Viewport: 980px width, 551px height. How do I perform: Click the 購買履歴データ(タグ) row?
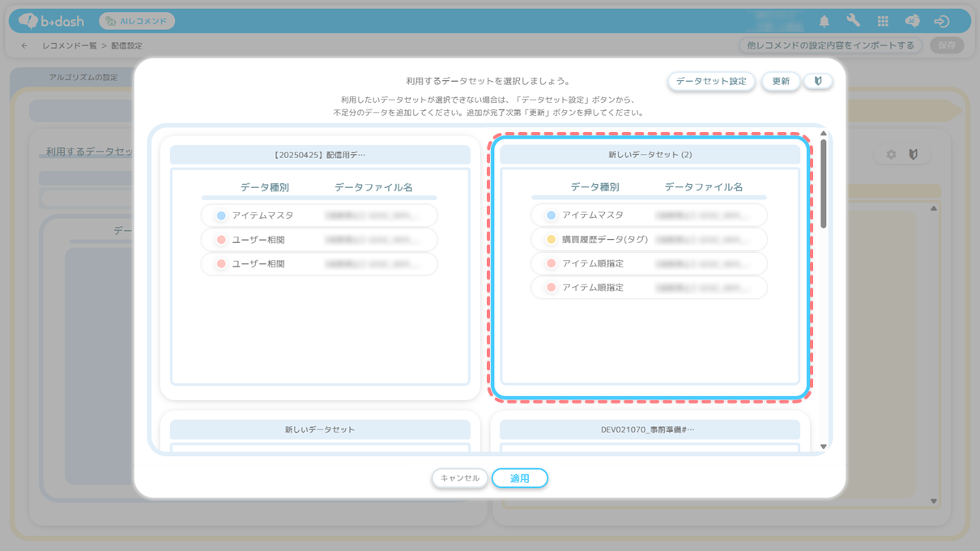point(649,240)
